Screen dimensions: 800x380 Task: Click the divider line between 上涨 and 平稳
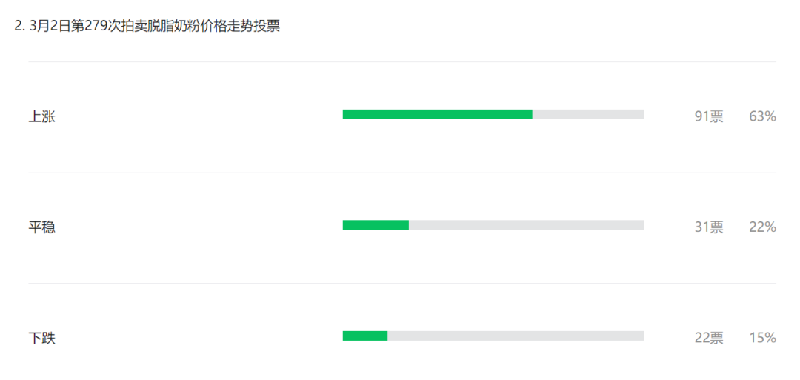click(402, 172)
